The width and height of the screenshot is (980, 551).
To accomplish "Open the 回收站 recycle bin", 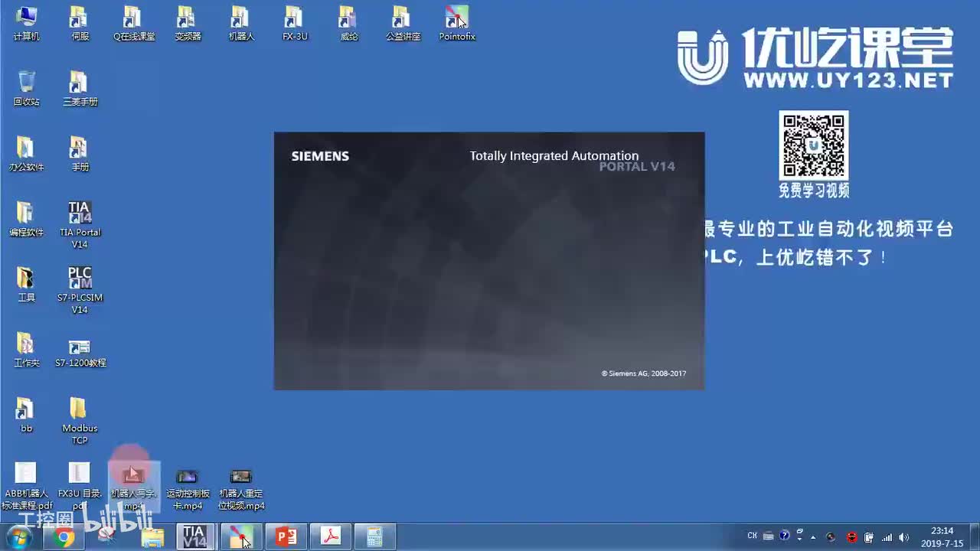I will click(26, 88).
